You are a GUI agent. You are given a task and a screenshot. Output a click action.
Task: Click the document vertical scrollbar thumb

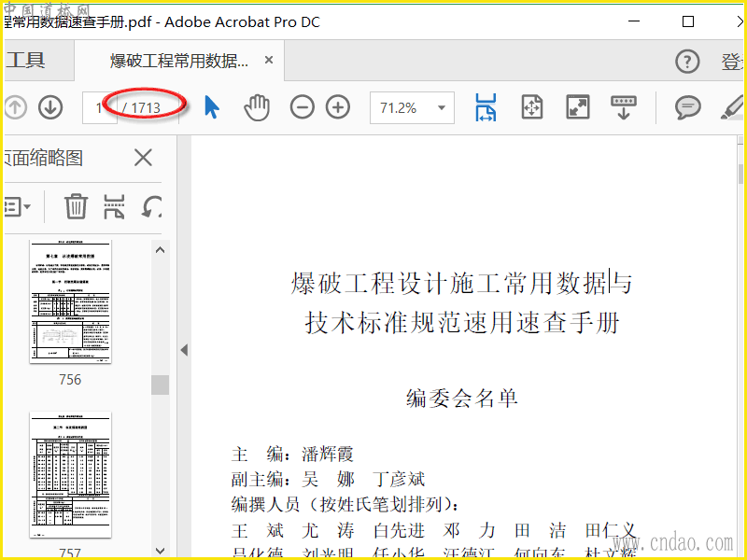[x=740, y=174]
